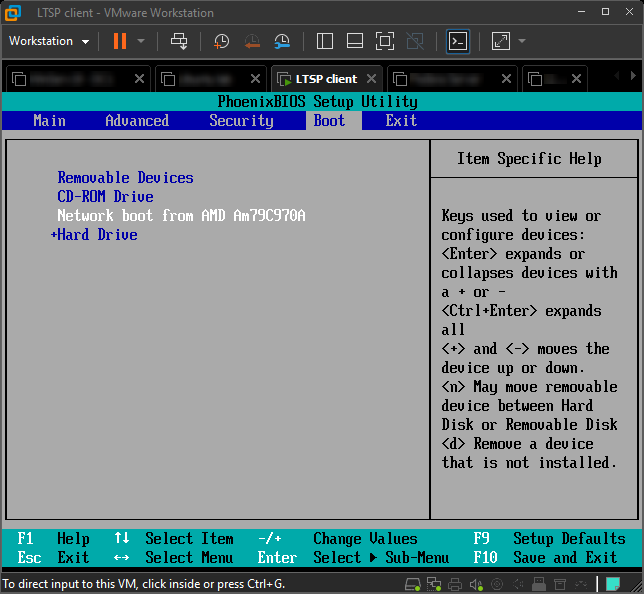Open the Main BIOS menu

[49, 121]
